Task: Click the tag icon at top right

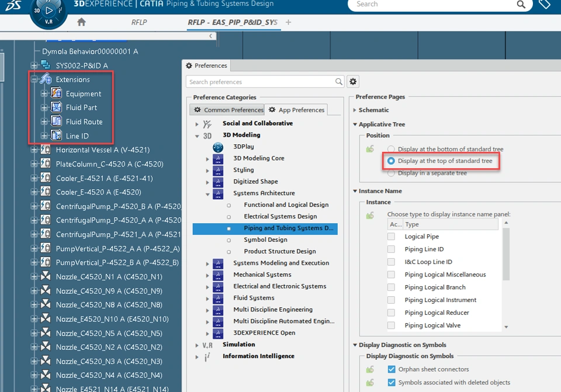Action: (x=545, y=5)
